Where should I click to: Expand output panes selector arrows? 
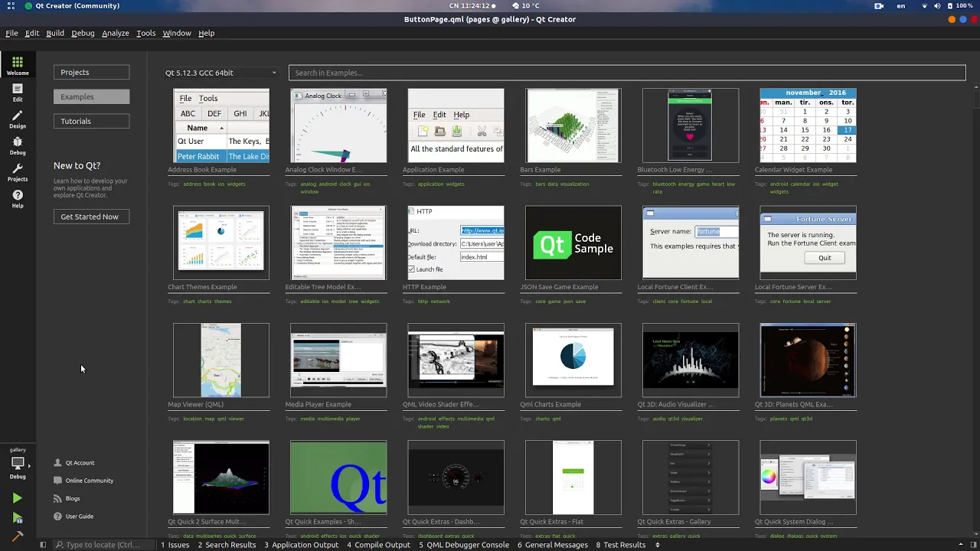(658, 545)
